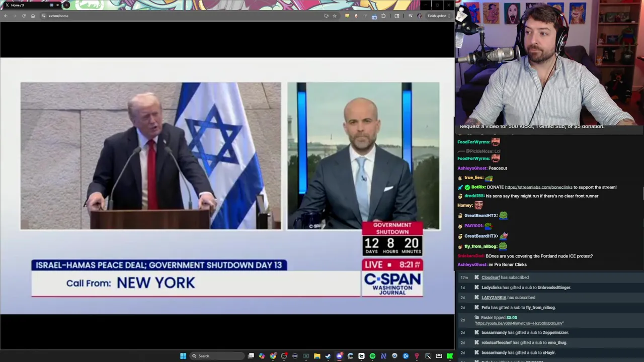Open the green Kick app on taskbar
The image size is (644, 362).
click(450, 356)
